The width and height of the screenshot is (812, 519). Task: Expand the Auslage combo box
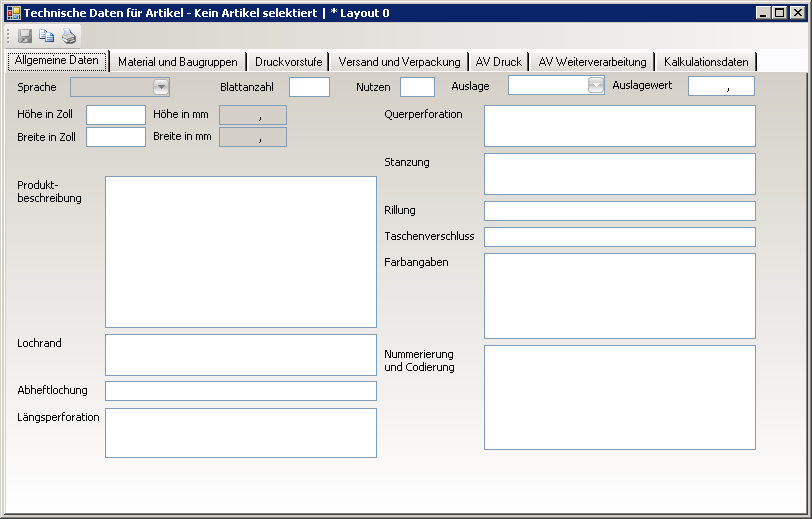pos(596,86)
